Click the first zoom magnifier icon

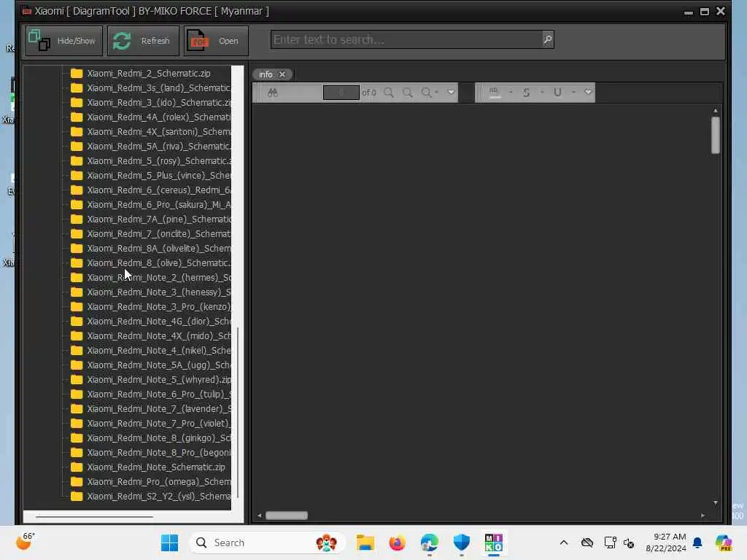pos(389,93)
